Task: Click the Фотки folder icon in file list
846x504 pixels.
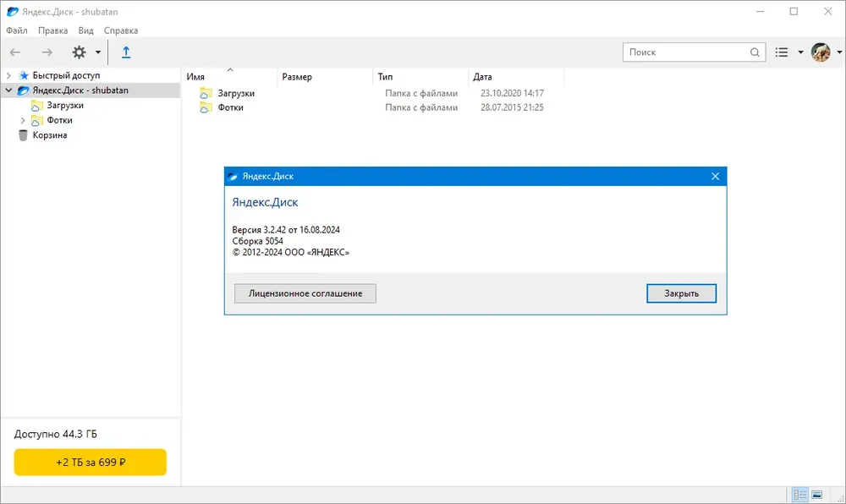Action: tap(206, 107)
